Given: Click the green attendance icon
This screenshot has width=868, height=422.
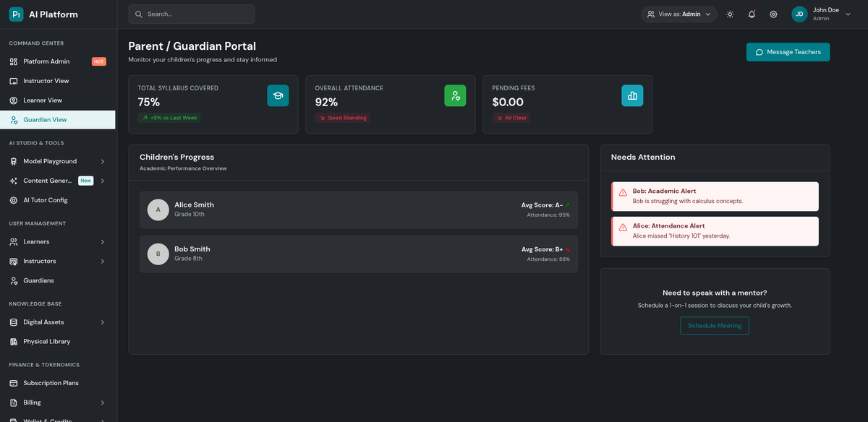Looking at the screenshot, I should 455,95.
